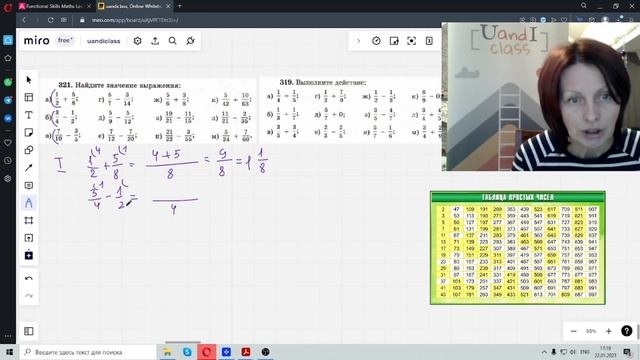The width and height of the screenshot is (640, 360).
Task: Open the notes panel icon
Action: tap(429, 41)
